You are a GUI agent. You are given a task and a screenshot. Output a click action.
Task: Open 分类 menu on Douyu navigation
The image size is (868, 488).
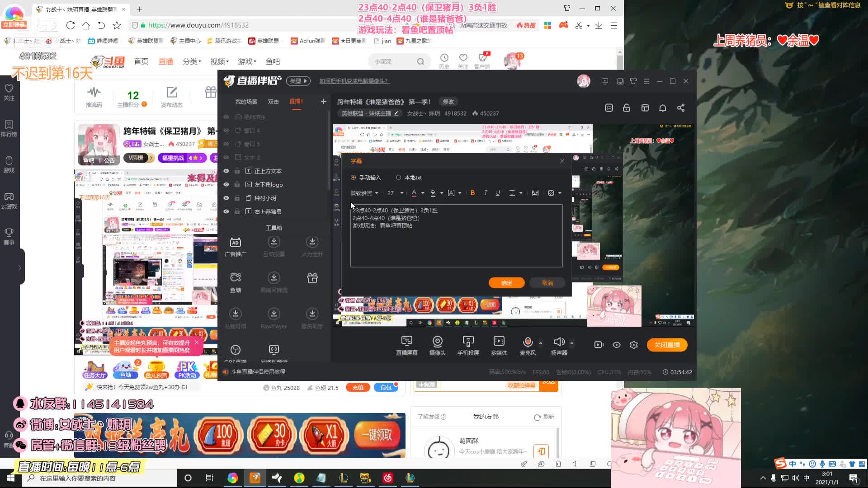click(192, 61)
